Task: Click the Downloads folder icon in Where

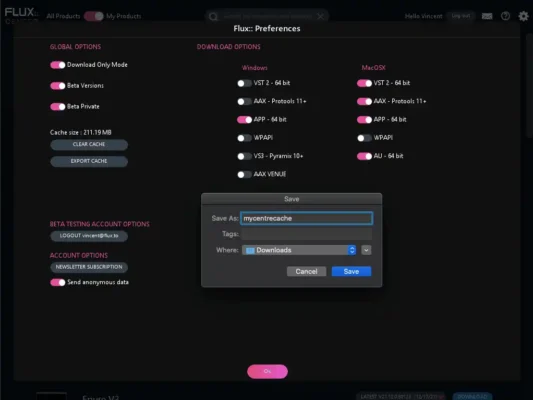Action: click(250, 250)
